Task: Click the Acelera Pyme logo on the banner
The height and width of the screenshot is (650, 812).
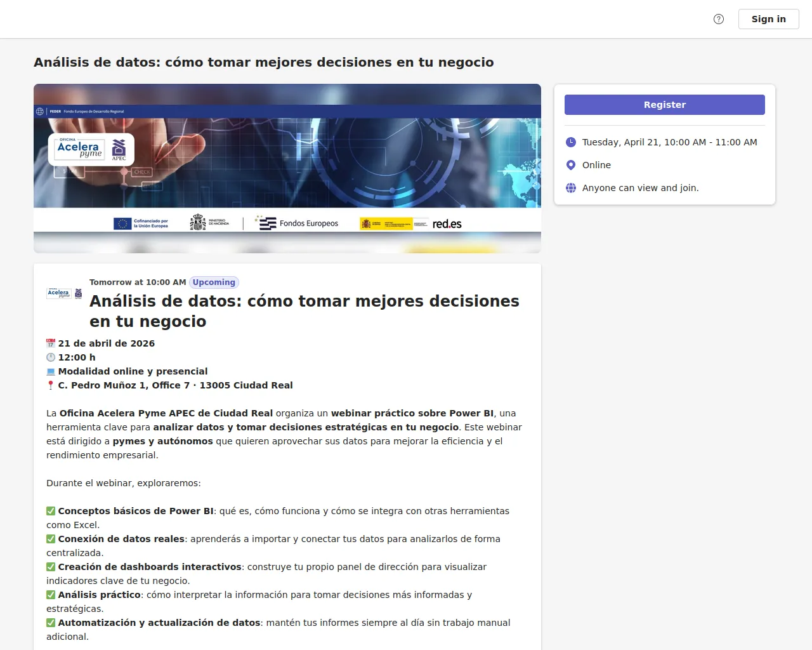Action: point(91,149)
